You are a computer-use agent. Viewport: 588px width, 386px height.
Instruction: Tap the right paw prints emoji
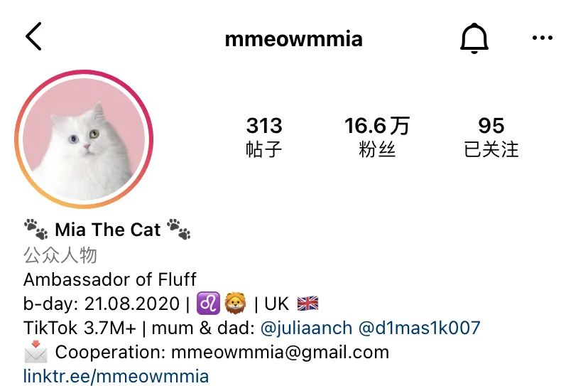(179, 229)
